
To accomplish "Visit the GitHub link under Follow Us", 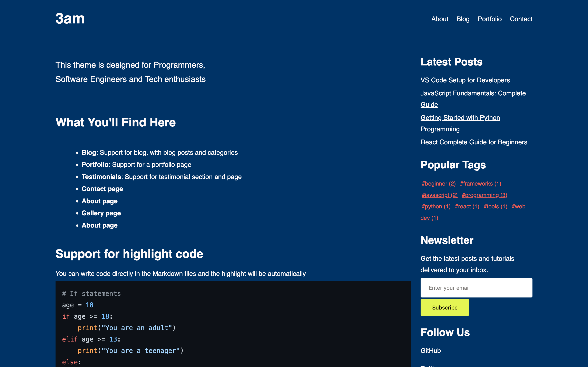I will (430, 350).
